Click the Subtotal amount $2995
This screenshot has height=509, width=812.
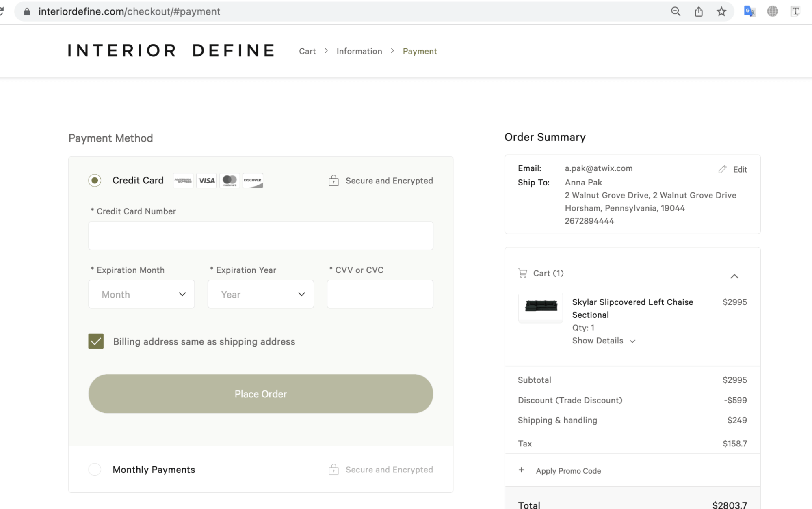(x=734, y=380)
